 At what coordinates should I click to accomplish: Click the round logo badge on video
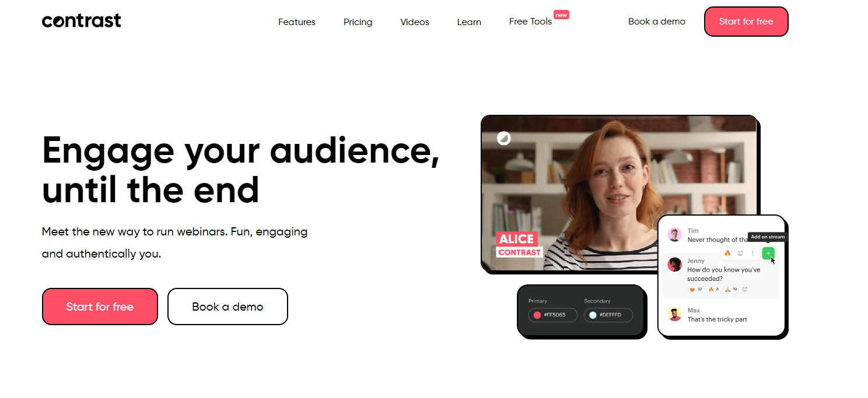pos(504,138)
